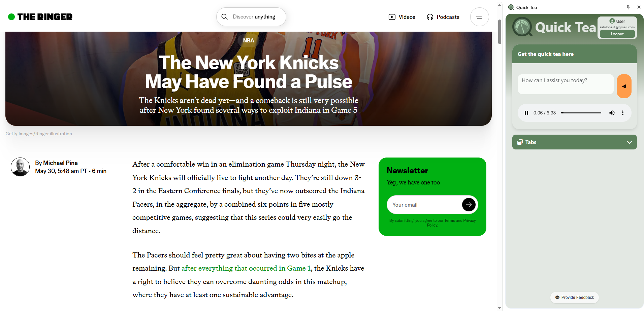Pin the Quick Tea side panel
644x311 pixels.
628,7
